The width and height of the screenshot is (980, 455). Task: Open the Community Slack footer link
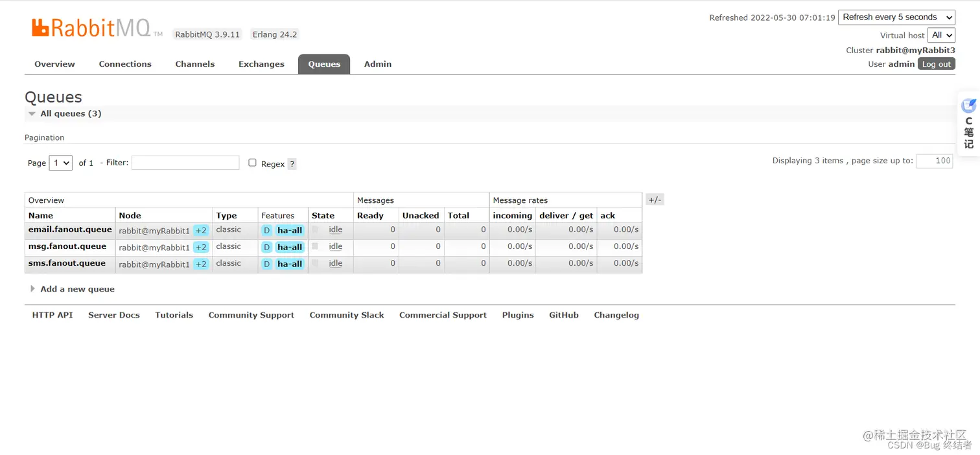tap(347, 315)
